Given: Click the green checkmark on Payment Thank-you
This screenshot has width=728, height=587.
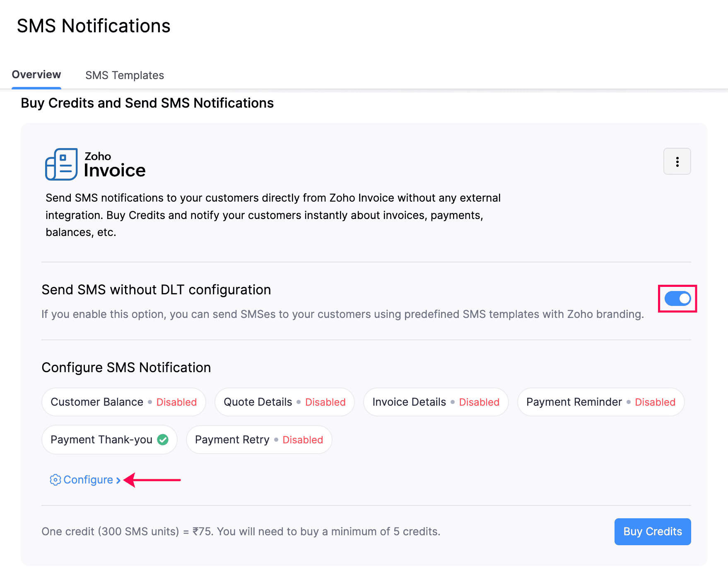Looking at the screenshot, I should pyautogui.click(x=163, y=440).
